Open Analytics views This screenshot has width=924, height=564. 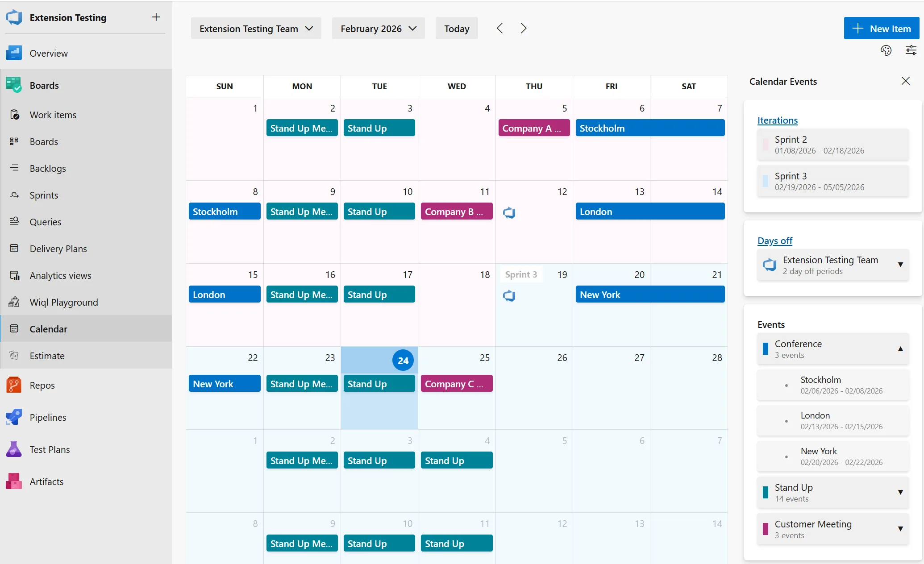point(60,275)
